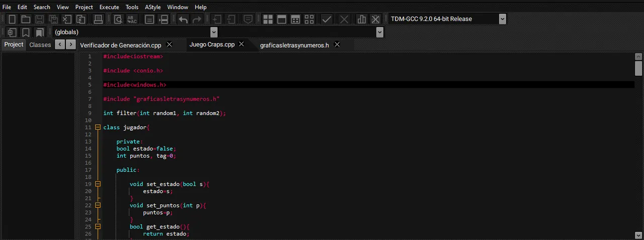Image resolution: width=644 pixels, height=240 pixels.
Task: Click the 'int puntos, tag=0;' code line
Action: pos(146,156)
